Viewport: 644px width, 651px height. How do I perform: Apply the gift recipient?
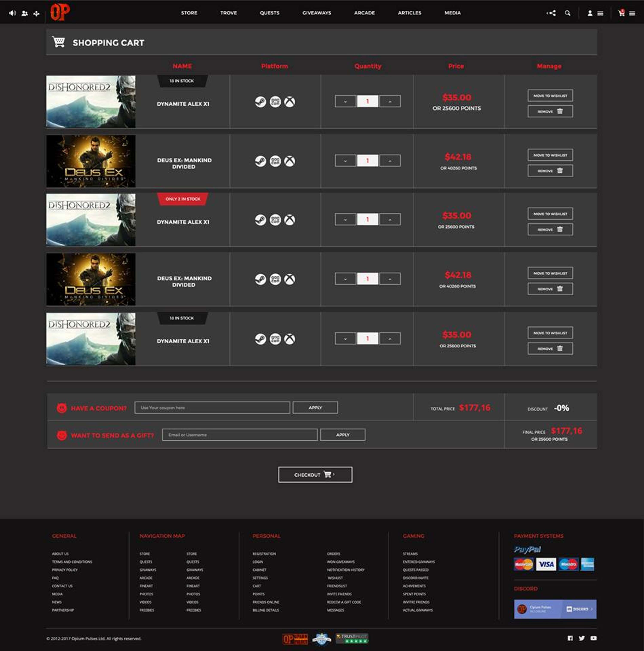[x=343, y=435]
